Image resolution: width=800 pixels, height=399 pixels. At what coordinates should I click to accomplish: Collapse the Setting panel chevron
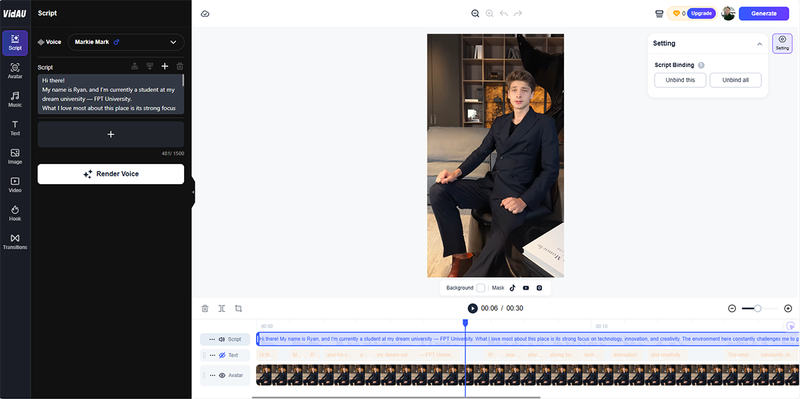pos(760,44)
